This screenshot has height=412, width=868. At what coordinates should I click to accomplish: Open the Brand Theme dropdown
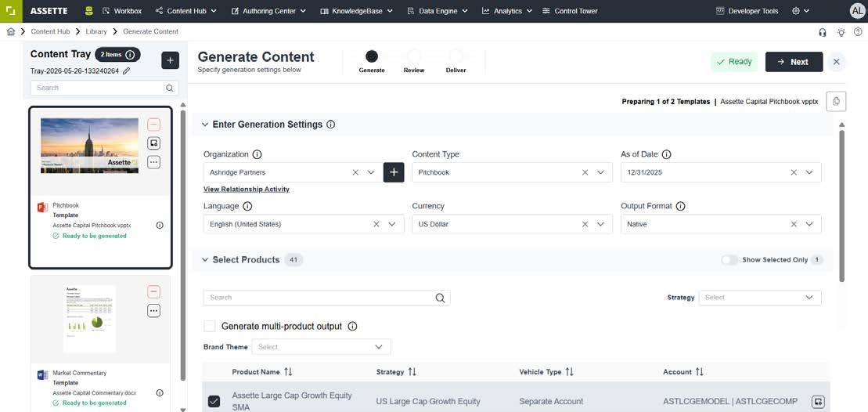point(321,347)
